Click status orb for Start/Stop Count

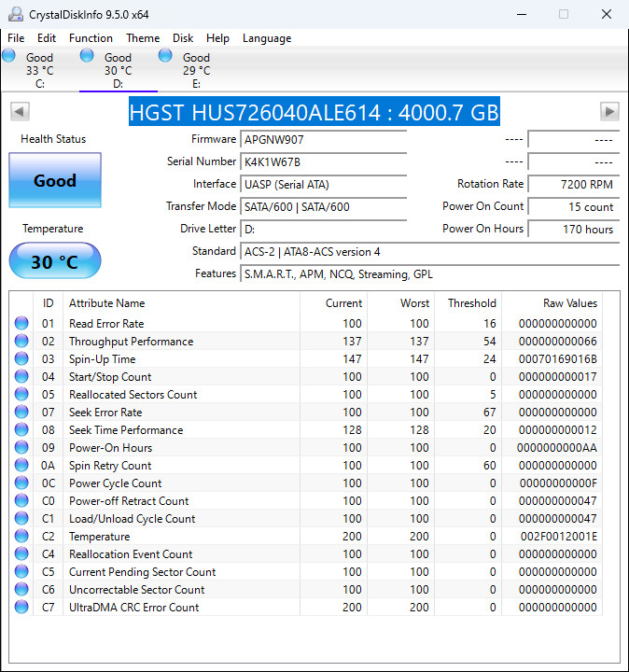coord(21,377)
